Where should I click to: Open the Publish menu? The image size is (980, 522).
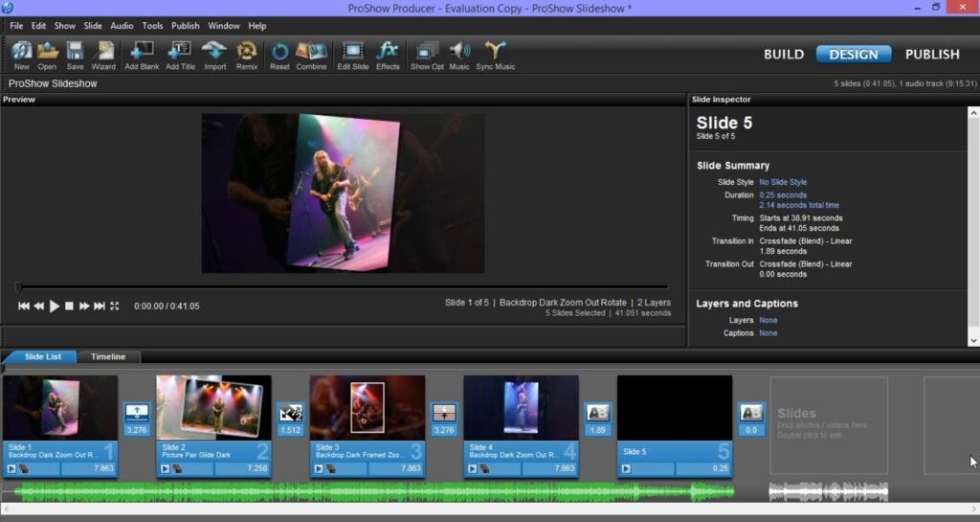coord(185,26)
